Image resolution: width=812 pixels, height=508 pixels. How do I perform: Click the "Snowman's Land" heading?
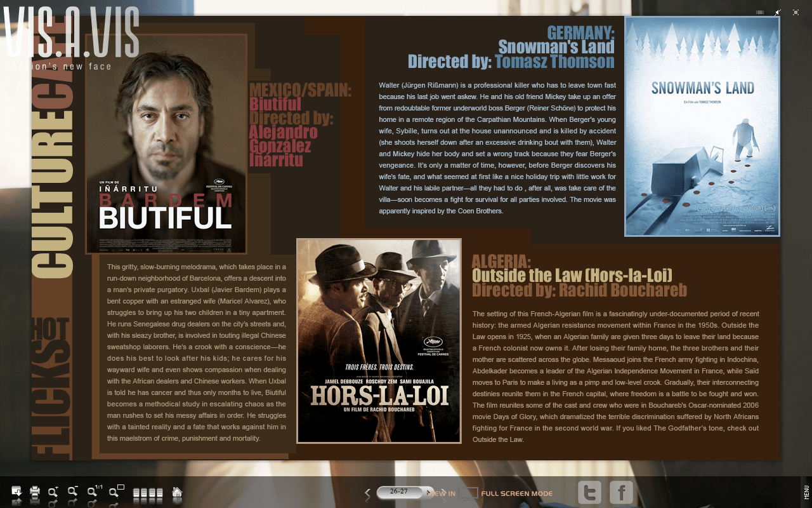click(556, 47)
